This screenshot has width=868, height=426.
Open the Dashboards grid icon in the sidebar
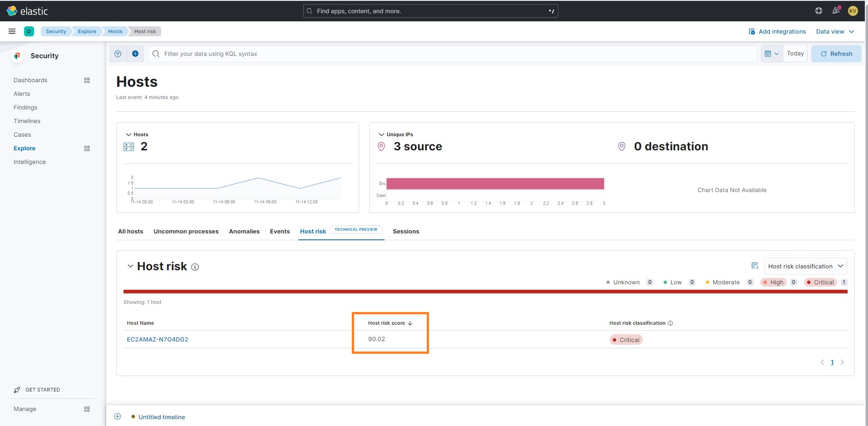click(87, 80)
